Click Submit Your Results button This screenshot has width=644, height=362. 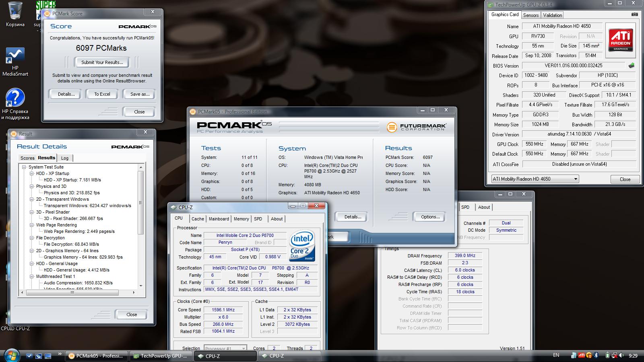coord(102,62)
